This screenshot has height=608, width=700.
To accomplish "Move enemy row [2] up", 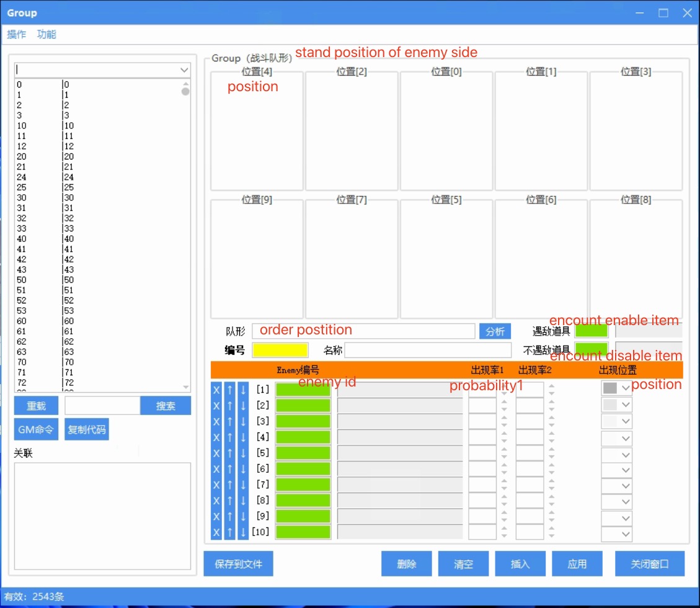I will [x=229, y=406].
